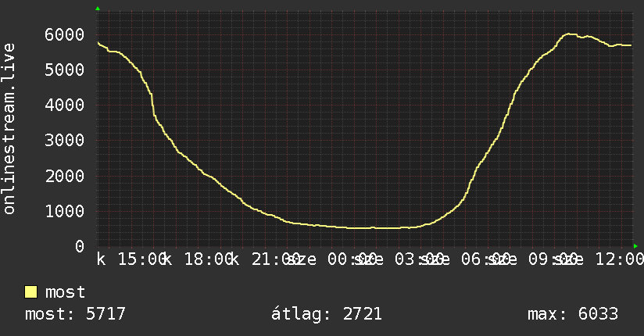The width and height of the screenshot is (644, 336).
Task: Click the 'k 21:00' time axis label
Action: pyautogui.click(x=265, y=259)
